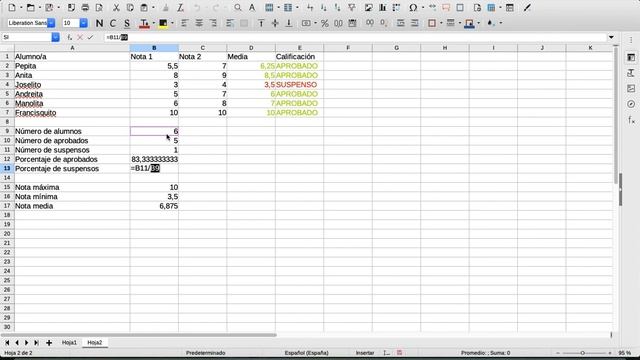Viewport: 640px width, 360px height.
Task: Click the SUSPENSO cell for Joselito
Action: tap(299, 84)
